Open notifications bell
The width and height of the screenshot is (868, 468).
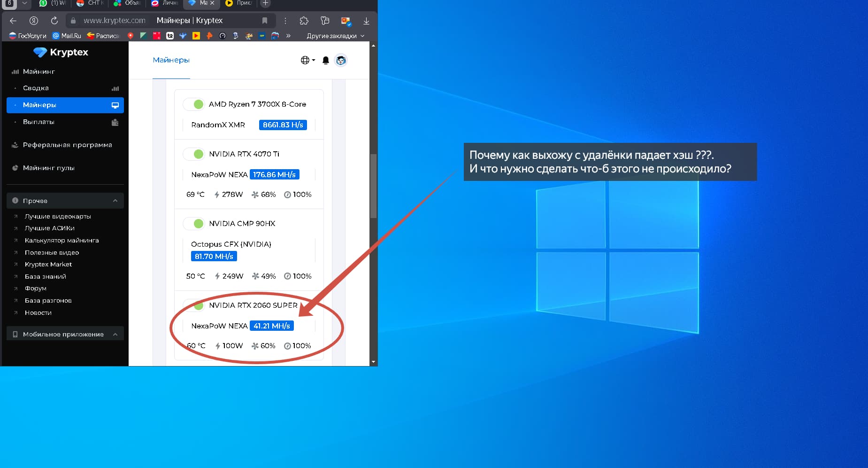(326, 60)
